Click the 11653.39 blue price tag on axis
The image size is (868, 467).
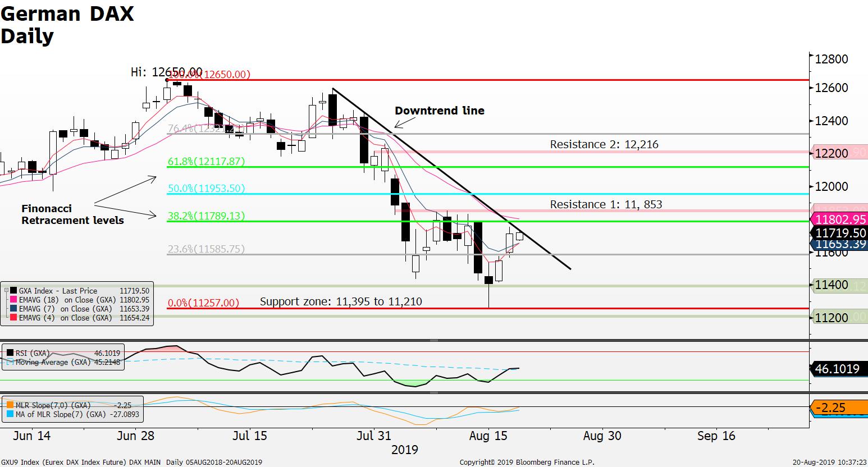coord(840,244)
